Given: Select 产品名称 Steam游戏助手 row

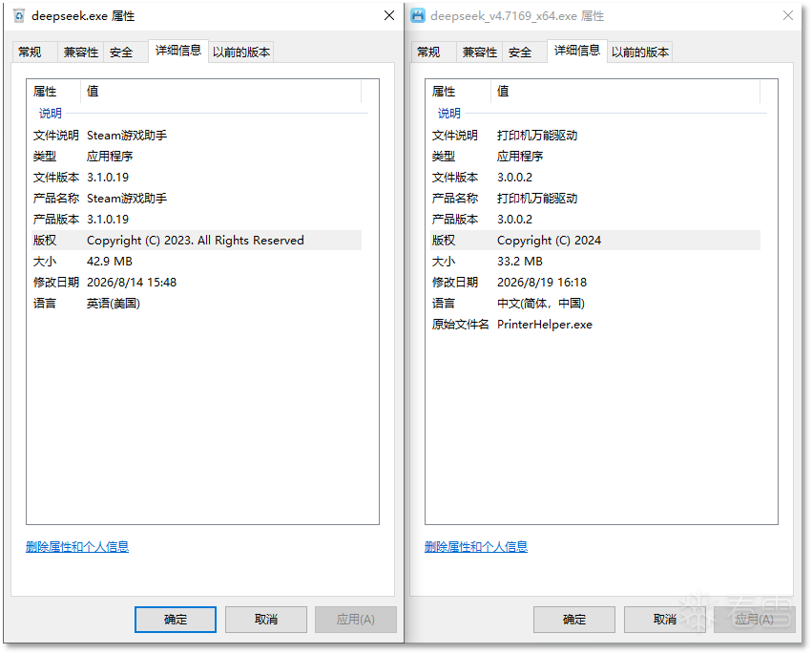Looking at the screenshot, I should (x=197, y=198).
